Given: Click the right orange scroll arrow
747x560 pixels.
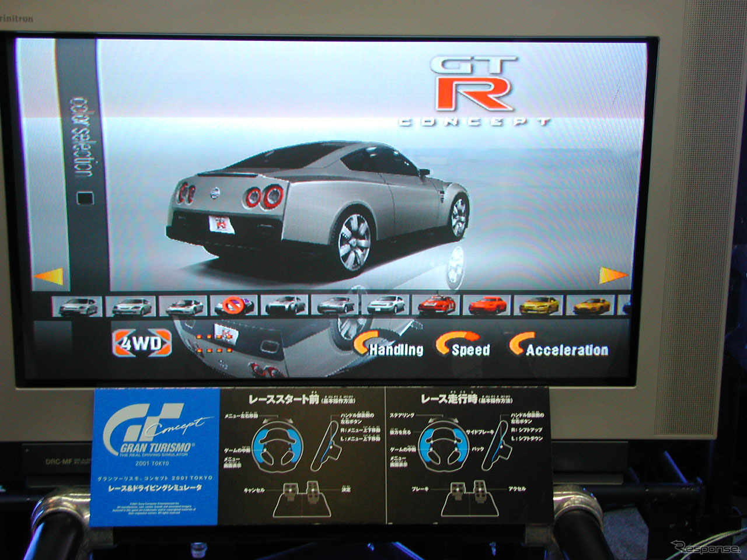Looking at the screenshot, I should 614,275.
